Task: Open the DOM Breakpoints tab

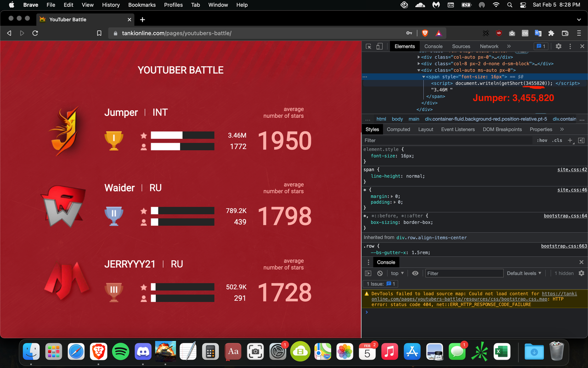Action: click(502, 129)
